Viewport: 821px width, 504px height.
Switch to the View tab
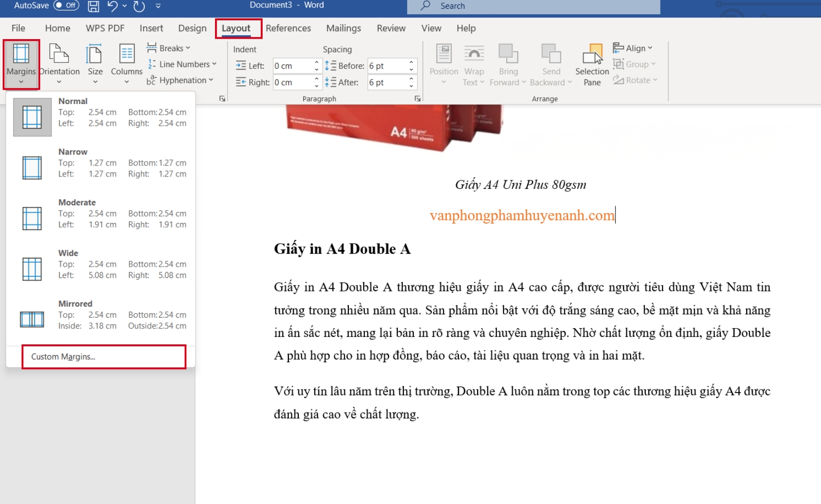point(431,28)
